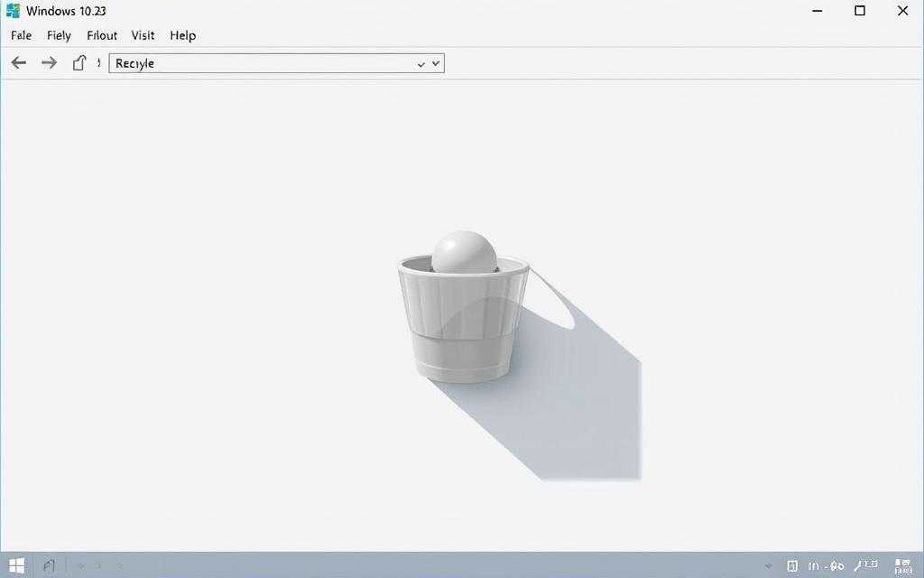
Task: Close the Windows 10.23 window
Action: click(902, 11)
